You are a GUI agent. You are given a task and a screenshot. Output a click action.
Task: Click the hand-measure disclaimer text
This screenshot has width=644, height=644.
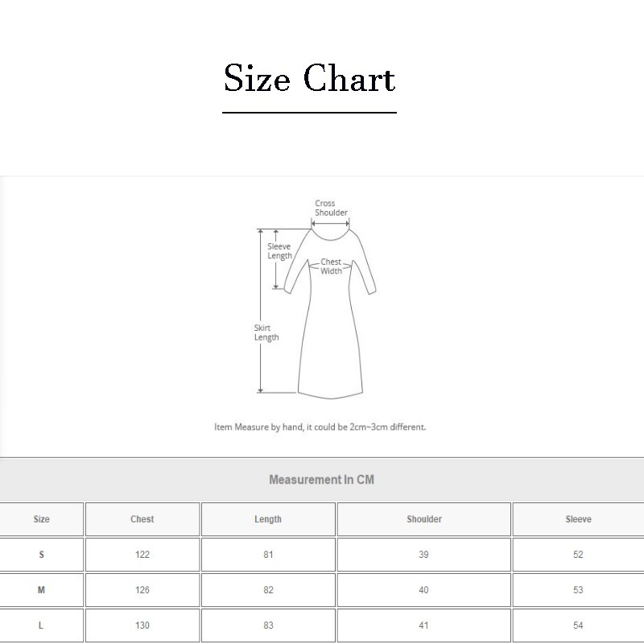click(320, 428)
